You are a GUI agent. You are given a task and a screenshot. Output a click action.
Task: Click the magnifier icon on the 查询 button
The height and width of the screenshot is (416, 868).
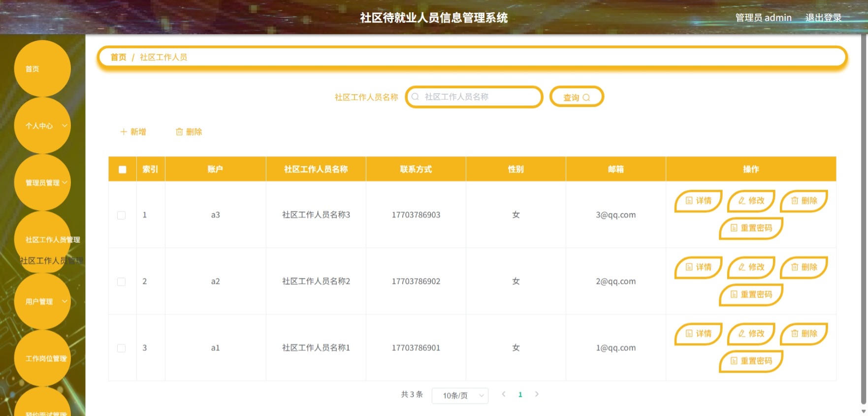[586, 98]
